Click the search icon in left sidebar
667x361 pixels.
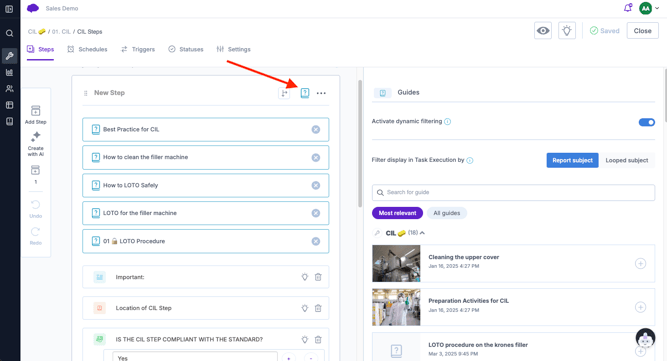pos(9,33)
